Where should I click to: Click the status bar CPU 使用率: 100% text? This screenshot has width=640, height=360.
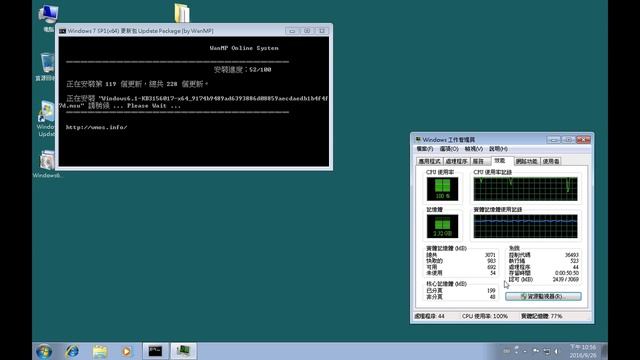click(x=485, y=316)
